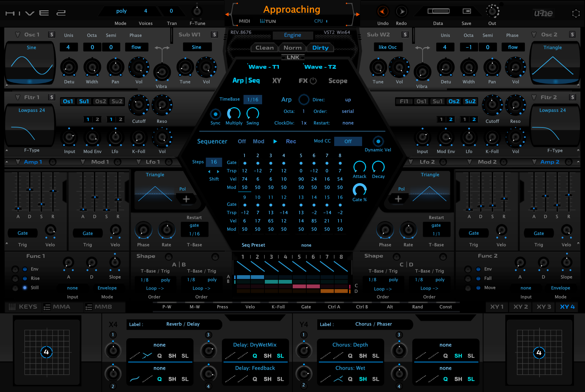Click the u-he logo
The image size is (585, 392).
(543, 13)
